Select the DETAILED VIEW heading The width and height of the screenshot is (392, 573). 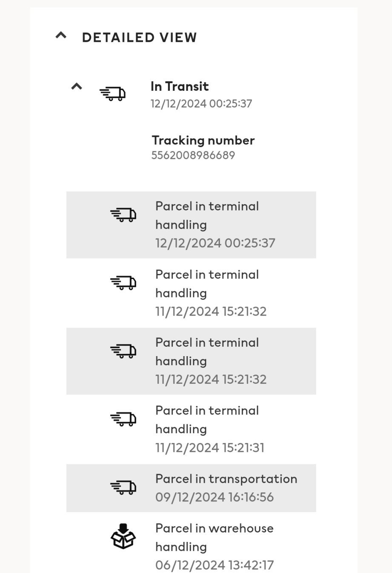pos(139,37)
